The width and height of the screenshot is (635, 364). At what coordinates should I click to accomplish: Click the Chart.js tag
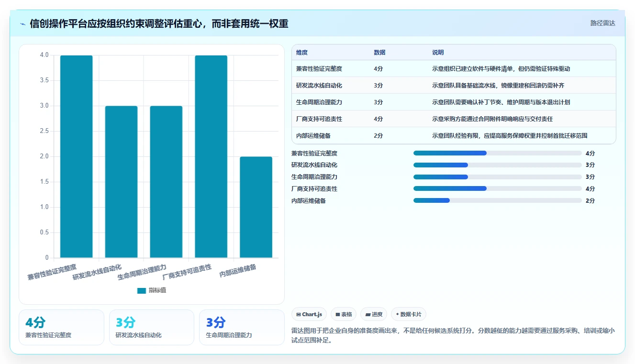pos(309,314)
